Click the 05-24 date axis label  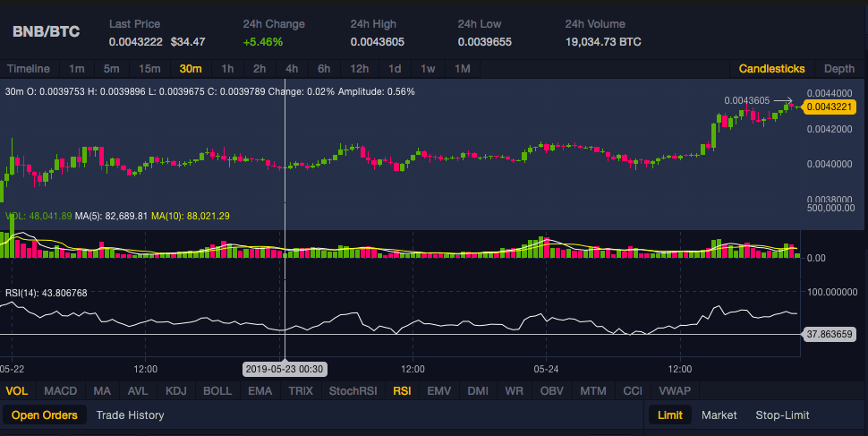pyautogui.click(x=546, y=369)
